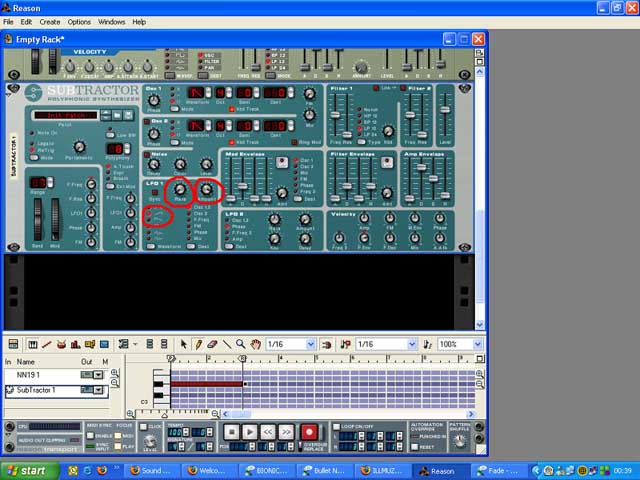Toggle snap to grid magnet icon
Image resolution: width=640 pixels, height=480 pixels.
coord(327,344)
